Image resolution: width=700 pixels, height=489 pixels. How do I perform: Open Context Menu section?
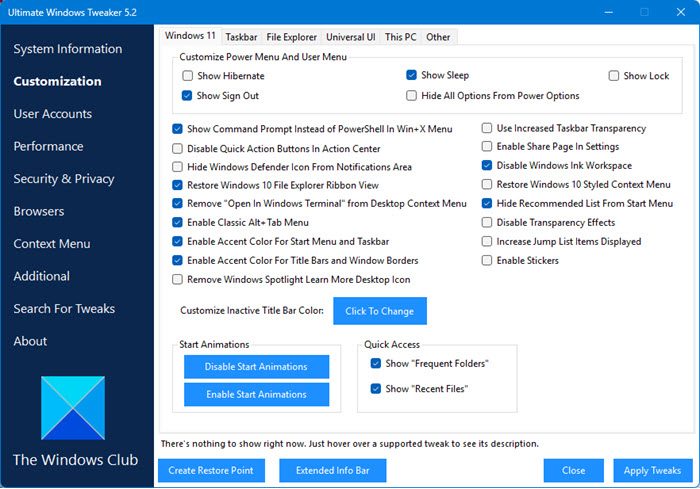point(52,244)
